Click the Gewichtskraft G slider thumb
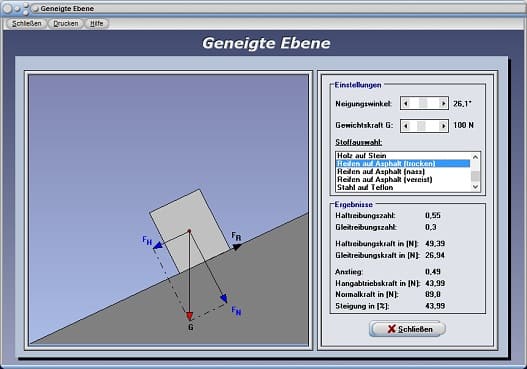This screenshot has width=527, height=369. (421, 126)
